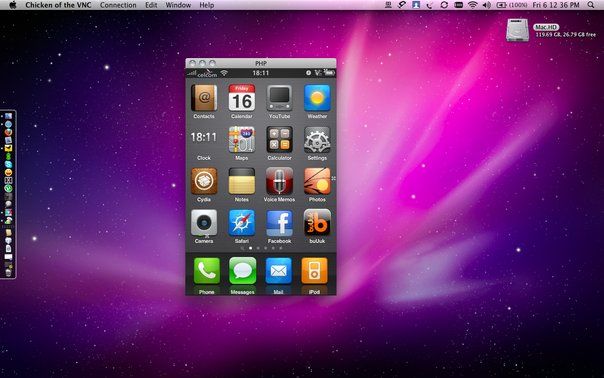Click the Skype icon in the Mac dock
The image size is (604, 378).
[8, 164]
